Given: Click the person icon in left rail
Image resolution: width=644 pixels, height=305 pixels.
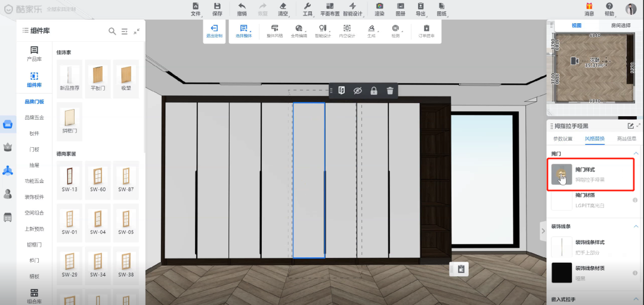Looking at the screenshot, I should [x=8, y=194].
